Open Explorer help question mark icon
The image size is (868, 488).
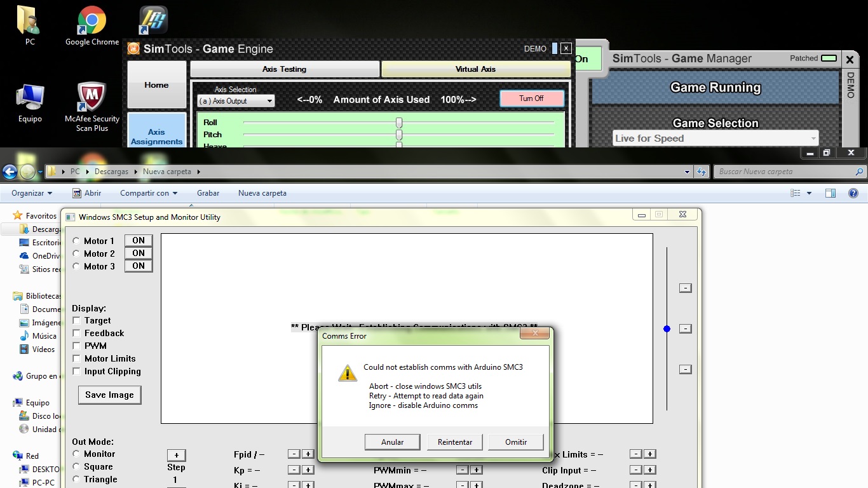click(x=853, y=193)
